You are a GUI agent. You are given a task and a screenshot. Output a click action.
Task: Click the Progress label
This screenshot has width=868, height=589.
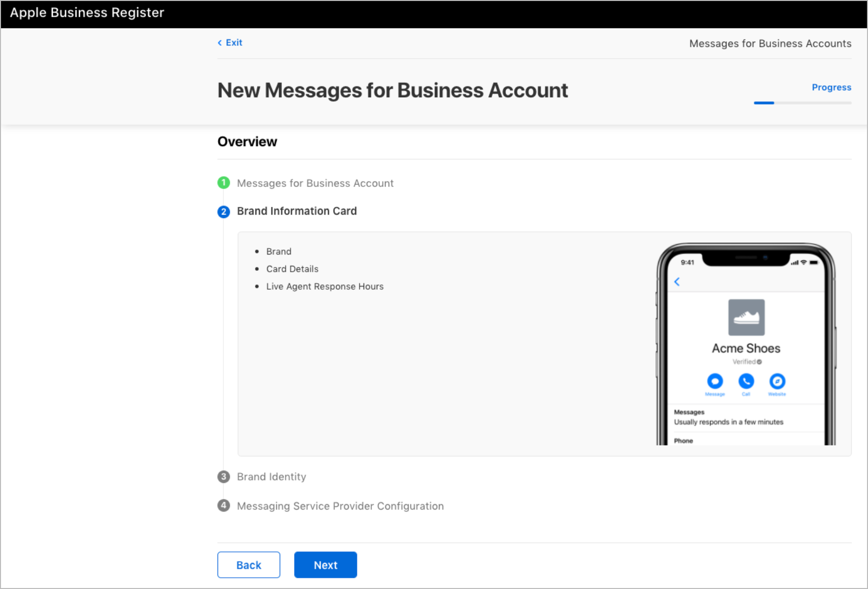(x=832, y=87)
